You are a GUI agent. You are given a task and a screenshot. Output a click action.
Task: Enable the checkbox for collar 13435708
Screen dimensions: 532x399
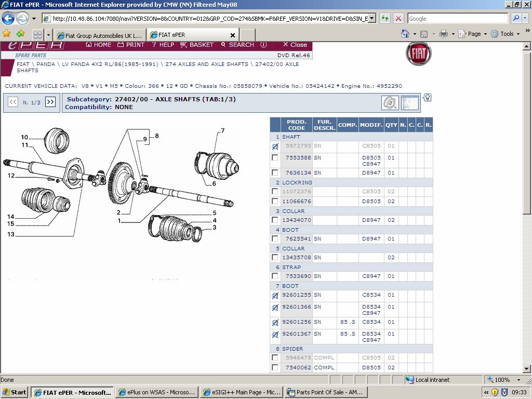tap(275, 258)
